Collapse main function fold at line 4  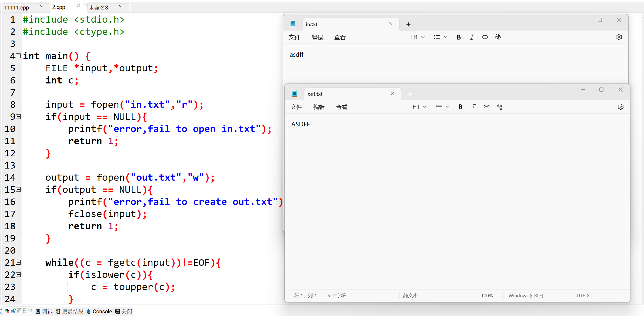tap(18, 56)
